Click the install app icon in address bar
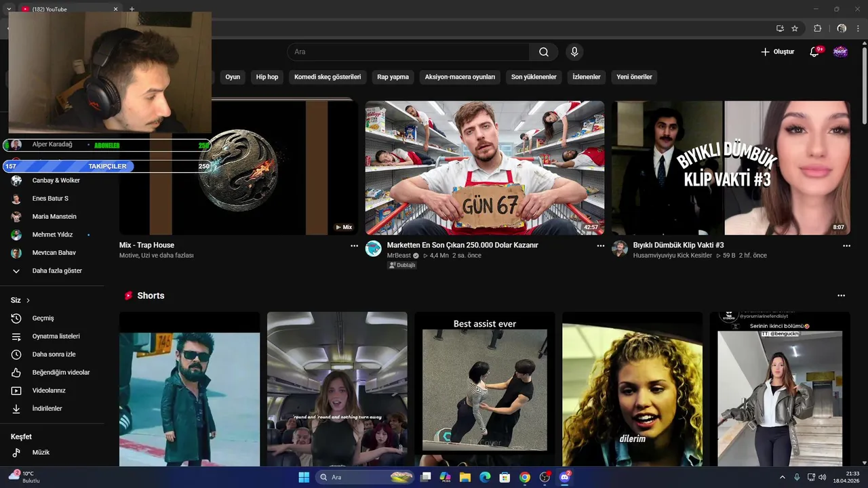This screenshot has width=868, height=488. [780, 28]
